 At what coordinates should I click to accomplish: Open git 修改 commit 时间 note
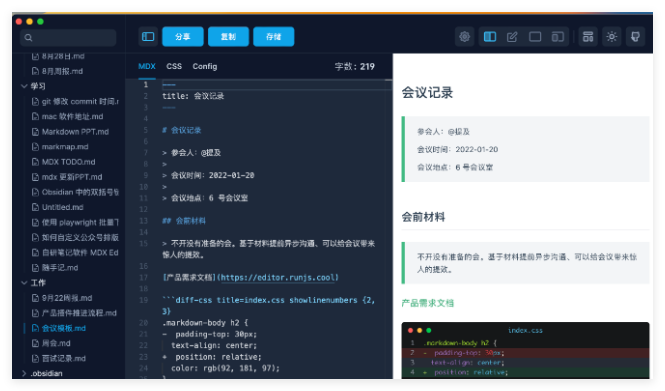[x=75, y=101]
